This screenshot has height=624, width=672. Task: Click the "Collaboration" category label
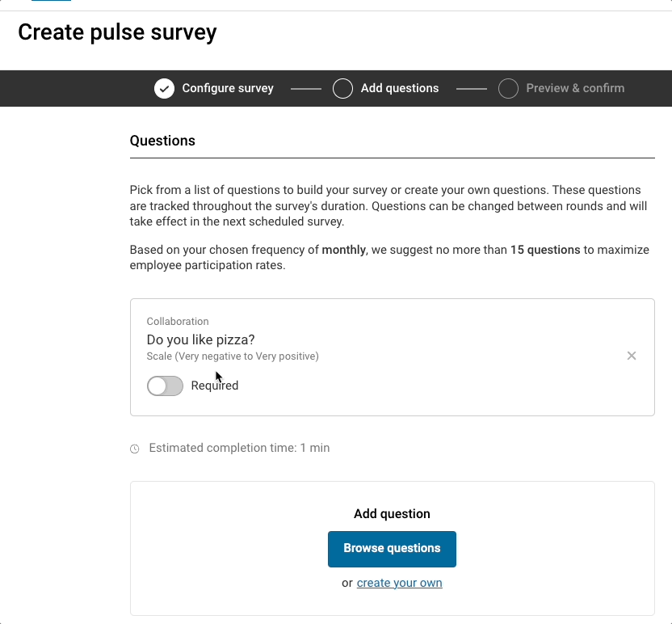pyautogui.click(x=177, y=321)
